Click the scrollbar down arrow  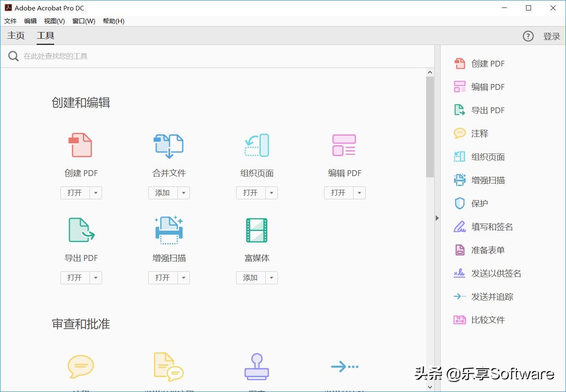point(430,387)
